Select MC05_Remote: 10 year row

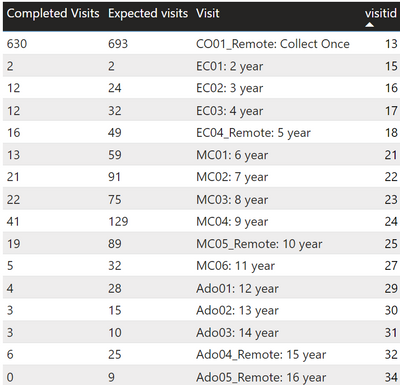pos(201,244)
